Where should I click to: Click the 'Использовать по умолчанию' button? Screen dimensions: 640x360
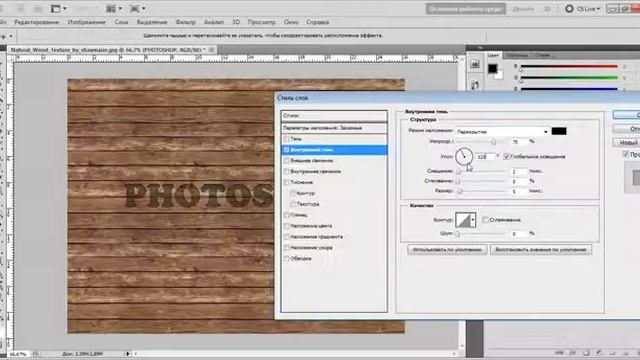click(x=447, y=249)
